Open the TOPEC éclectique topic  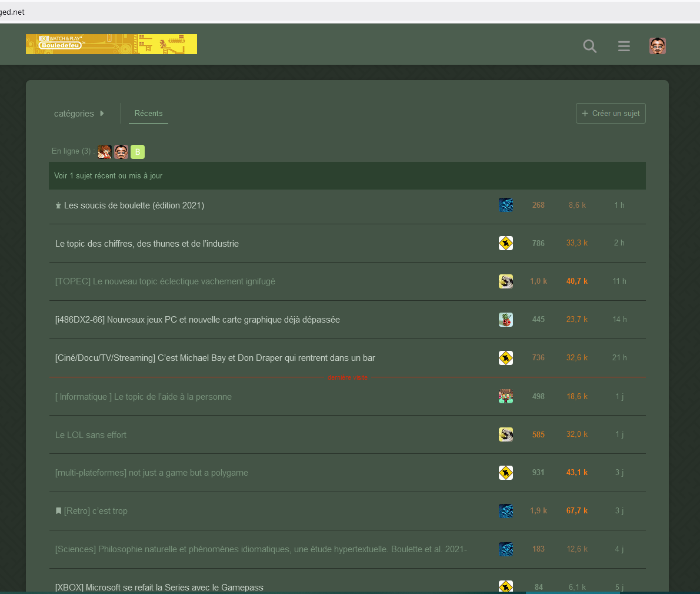165,281
